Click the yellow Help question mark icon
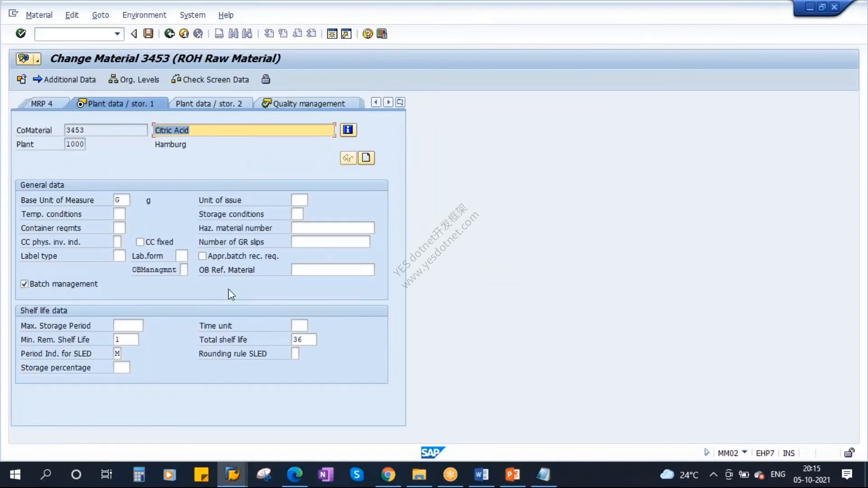 pos(368,34)
